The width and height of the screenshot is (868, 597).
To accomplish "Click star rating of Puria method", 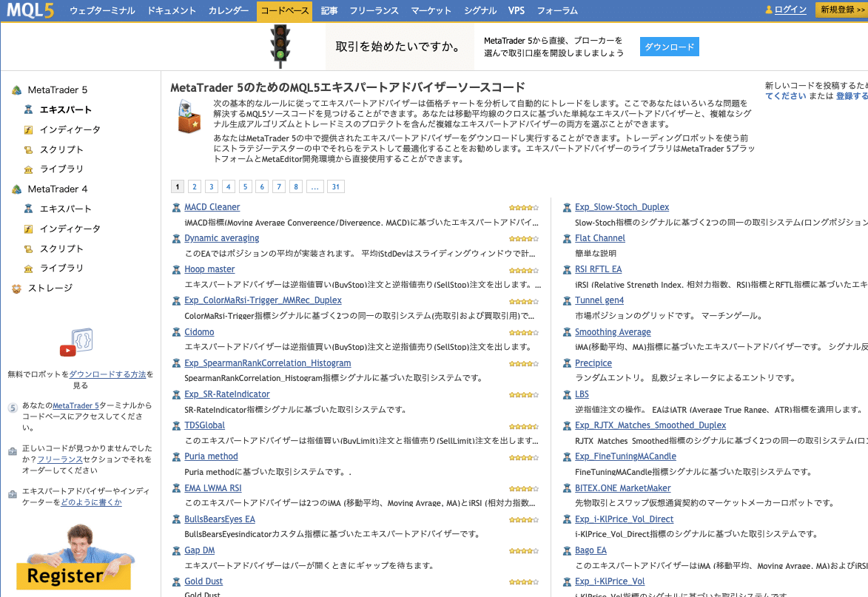I will (x=524, y=458).
